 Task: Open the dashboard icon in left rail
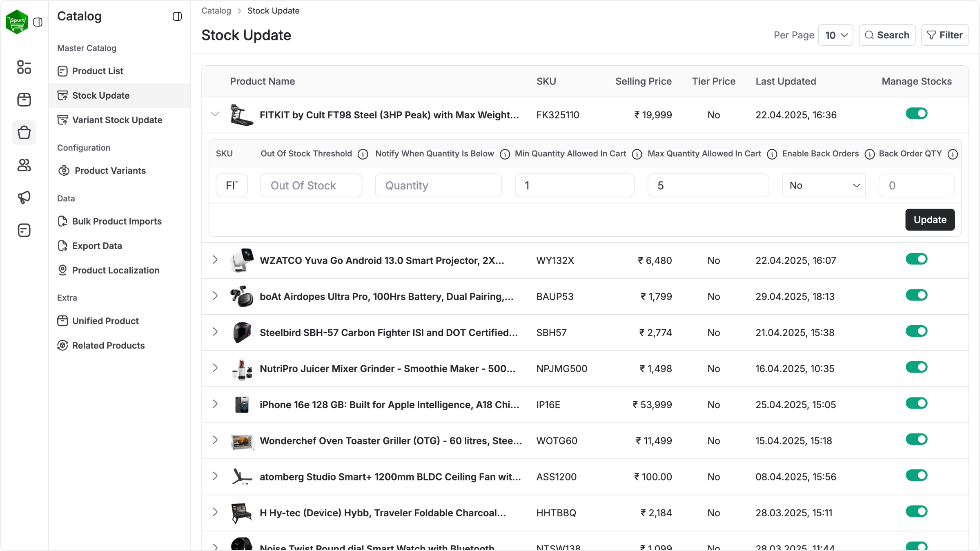(x=24, y=67)
